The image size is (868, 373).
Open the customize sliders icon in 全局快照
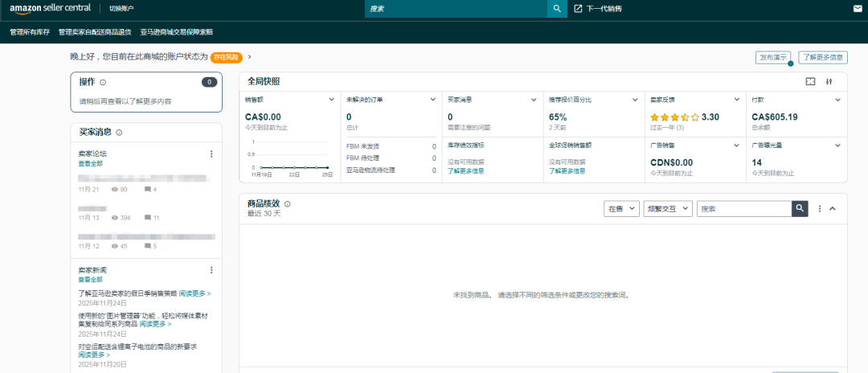[829, 81]
